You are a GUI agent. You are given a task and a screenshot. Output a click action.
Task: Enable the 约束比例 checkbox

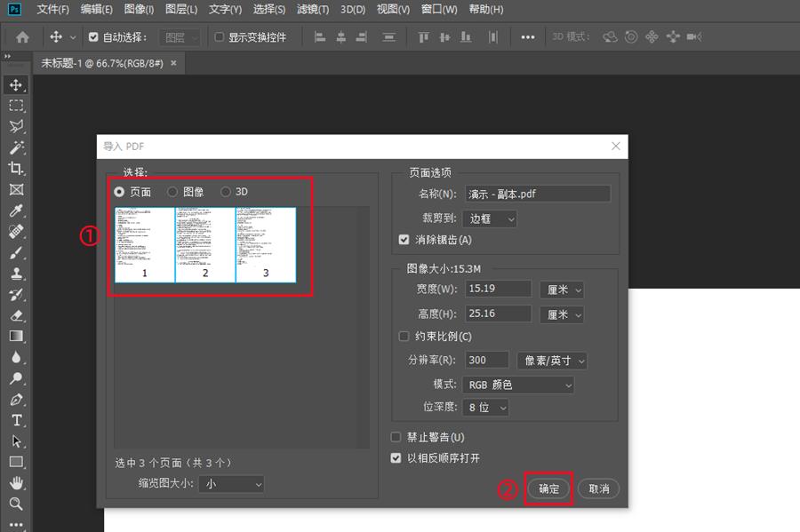pos(405,337)
